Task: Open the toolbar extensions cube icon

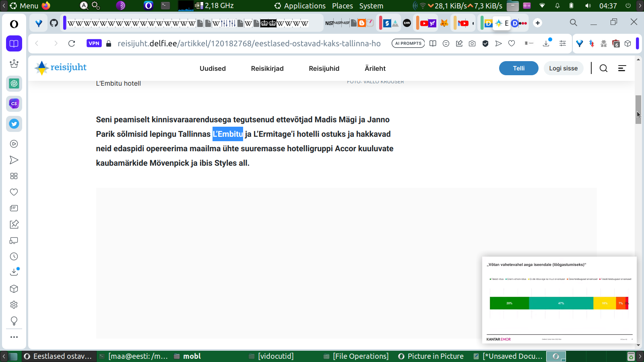Action: 628,43
